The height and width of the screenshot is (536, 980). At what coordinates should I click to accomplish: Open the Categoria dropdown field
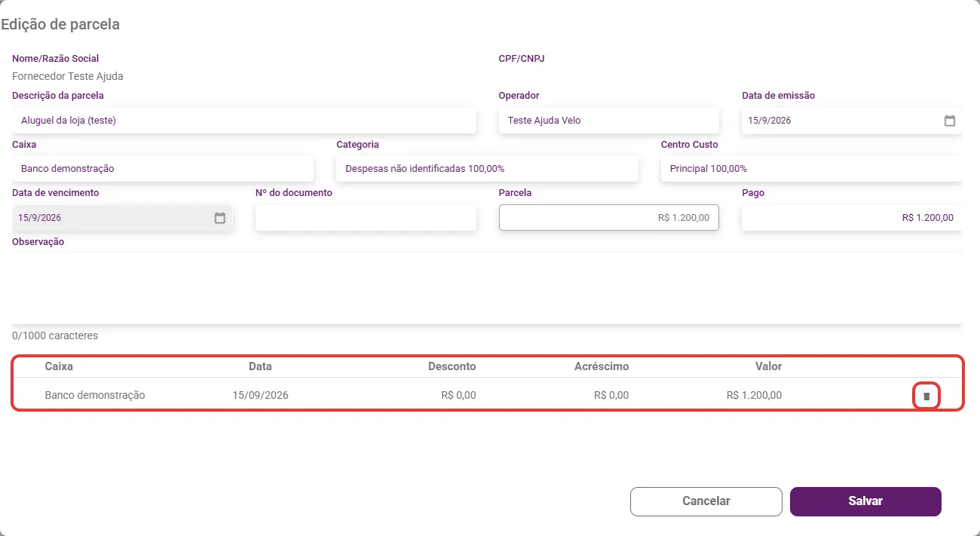[487, 169]
